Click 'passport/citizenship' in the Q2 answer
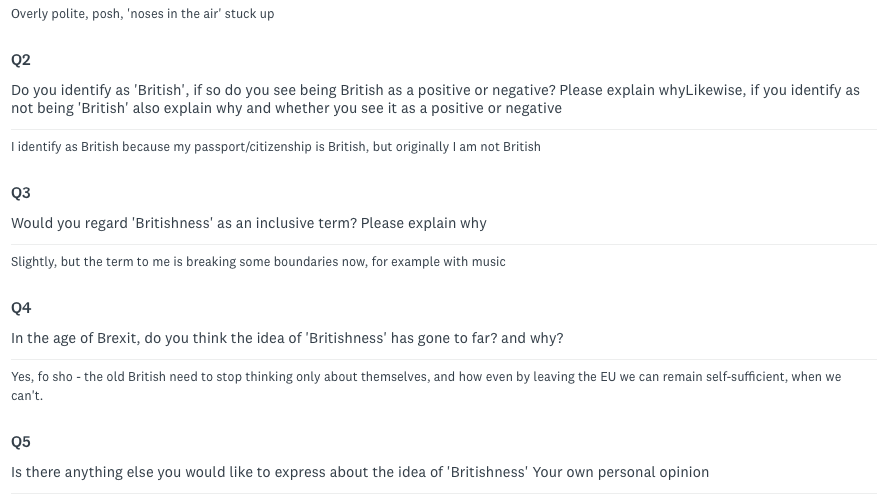This screenshot has width=890, height=500. tap(248, 147)
